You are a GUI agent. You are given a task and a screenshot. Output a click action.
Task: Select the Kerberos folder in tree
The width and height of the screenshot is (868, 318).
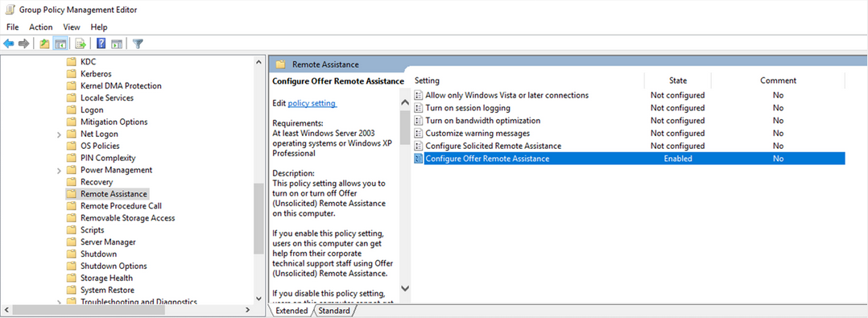[96, 73]
